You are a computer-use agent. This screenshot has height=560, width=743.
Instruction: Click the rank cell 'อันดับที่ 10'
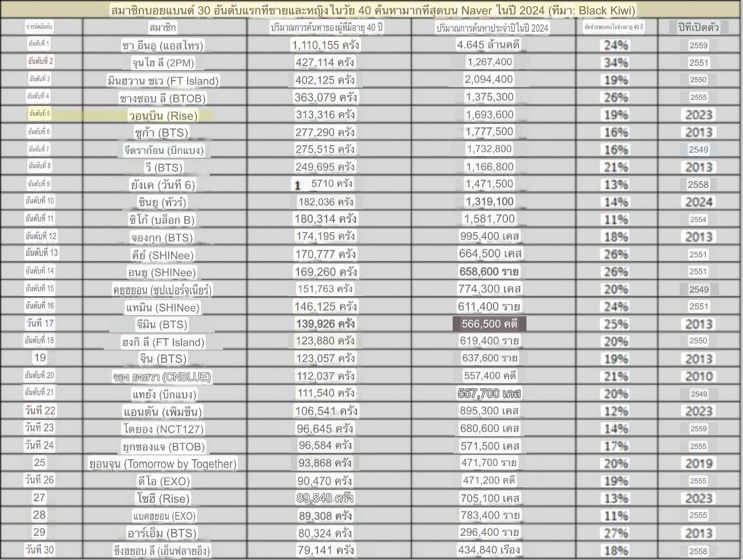click(x=40, y=201)
